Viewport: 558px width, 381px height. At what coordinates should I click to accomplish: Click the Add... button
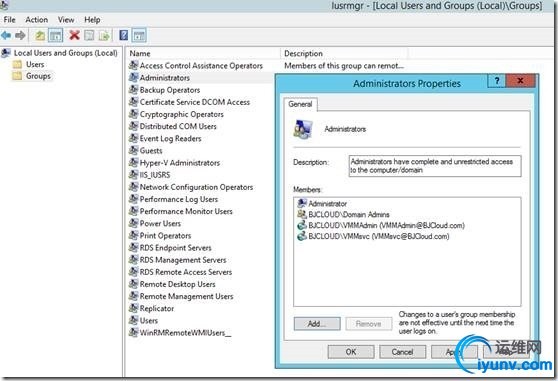[317, 324]
